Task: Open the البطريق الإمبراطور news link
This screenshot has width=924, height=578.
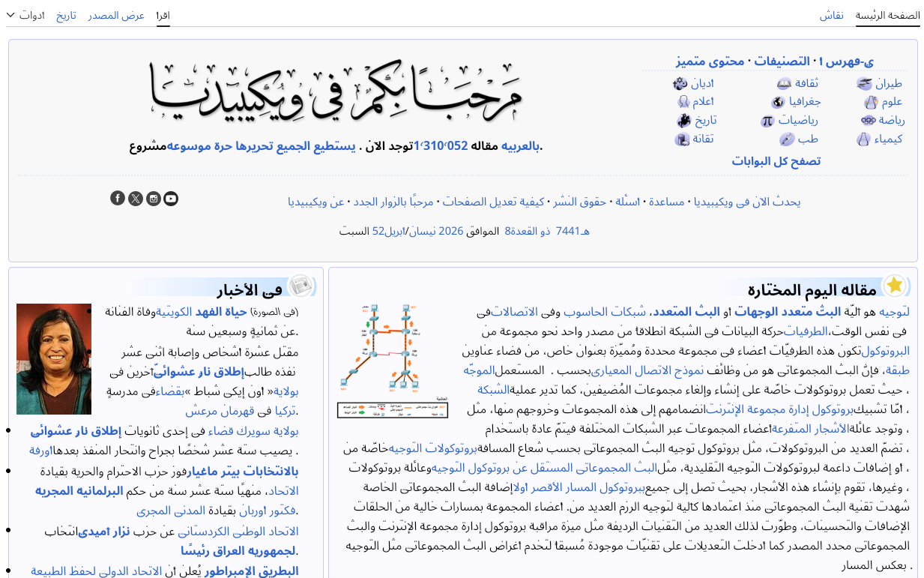Action: [x=251, y=571]
